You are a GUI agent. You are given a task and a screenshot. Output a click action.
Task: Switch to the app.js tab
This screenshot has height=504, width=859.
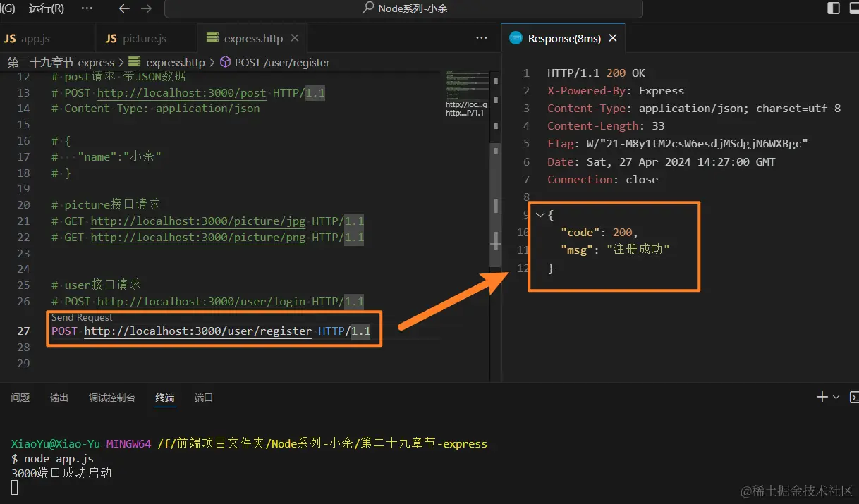(35, 38)
